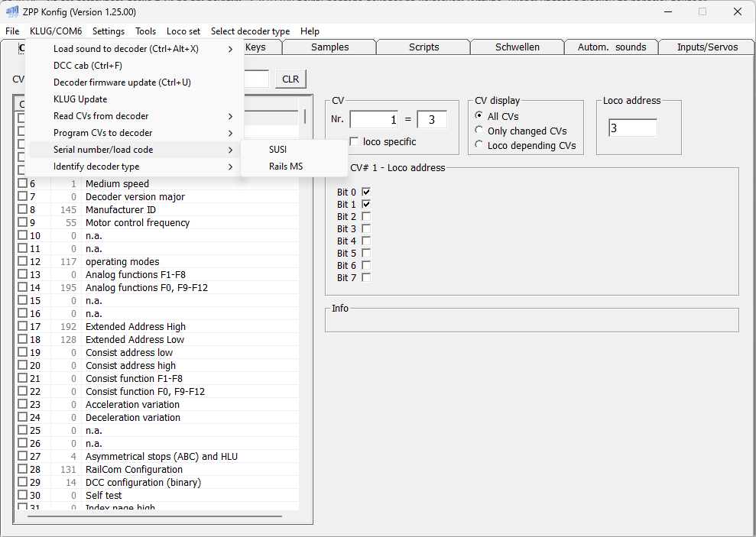This screenshot has width=756, height=537.
Task: Expand Load sound to decoder submenu
Action: (x=126, y=49)
